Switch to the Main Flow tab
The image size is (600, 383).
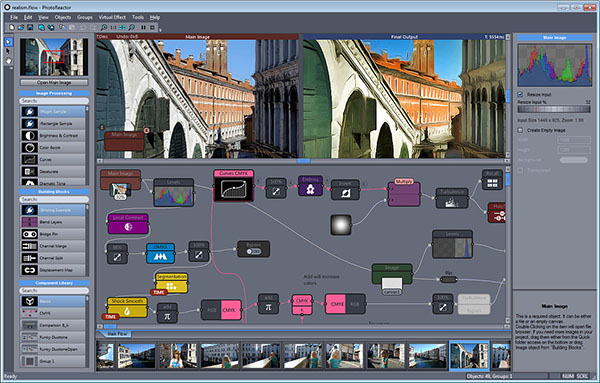(x=117, y=334)
